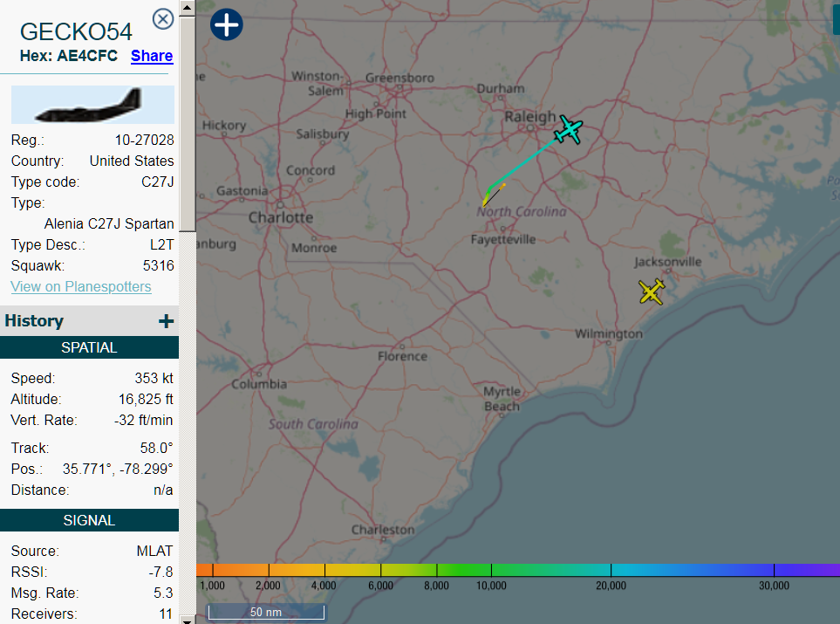Screen dimensions: 840x624
Task: Click the blue 30,000 ft altitude legend segment
Action: coord(774,570)
